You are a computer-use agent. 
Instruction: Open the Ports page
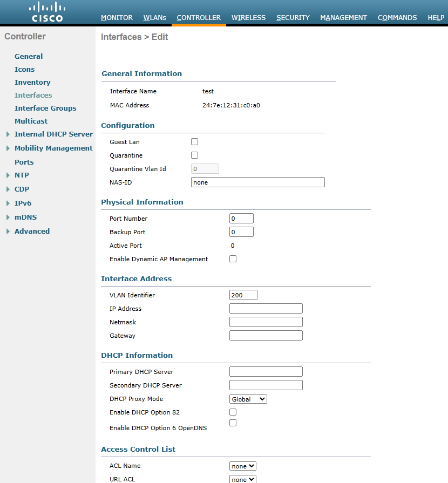click(x=24, y=162)
